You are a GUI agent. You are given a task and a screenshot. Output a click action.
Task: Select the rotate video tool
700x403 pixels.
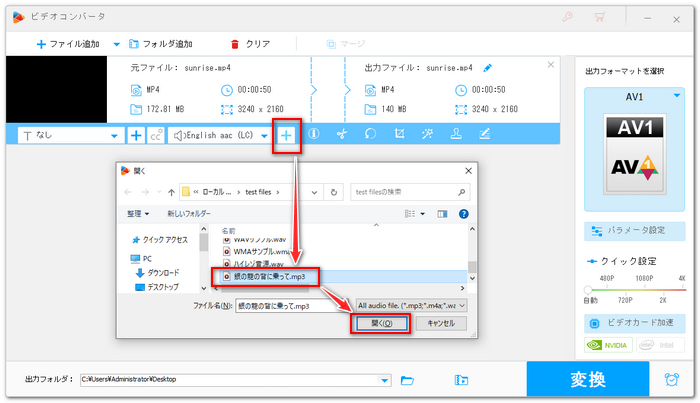coord(370,135)
